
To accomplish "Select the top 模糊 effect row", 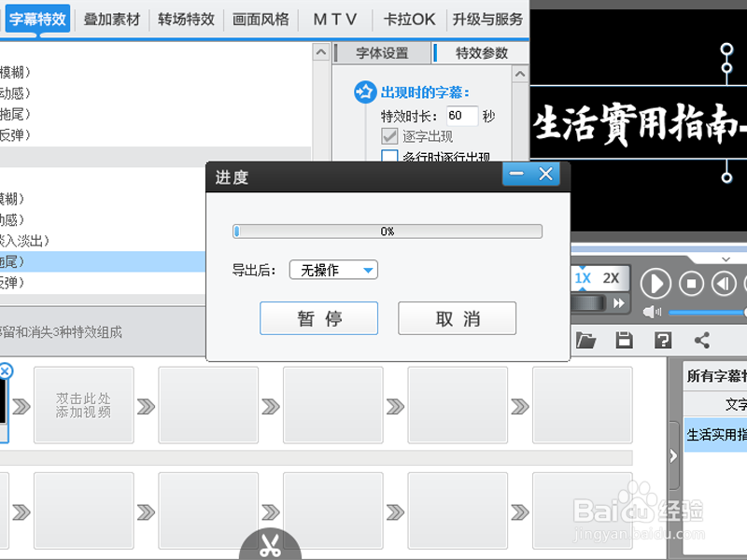I will [x=155, y=72].
